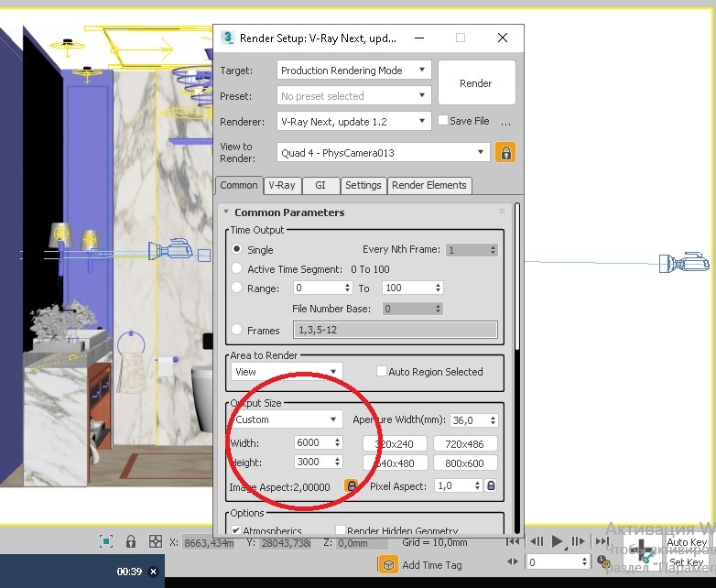Adjust the Height spinner arrows
The height and width of the screenshot is (588, 716).
337,462
